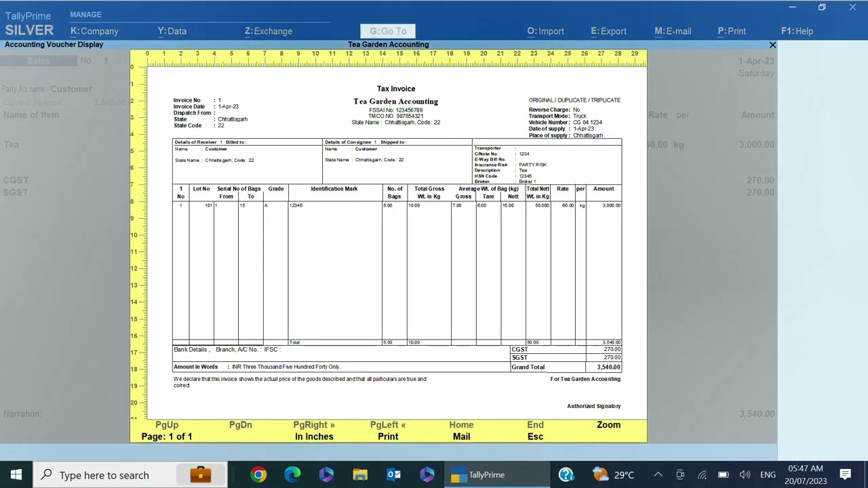The width and height of the screenshot is (868, 488).
Task: Click the Narration field in background voucher
Action: click(22, 414)
